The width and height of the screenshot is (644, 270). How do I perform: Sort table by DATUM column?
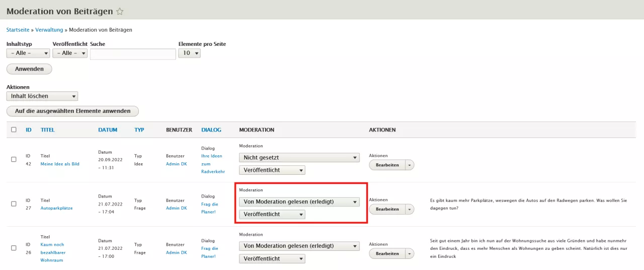pos(108,130)
